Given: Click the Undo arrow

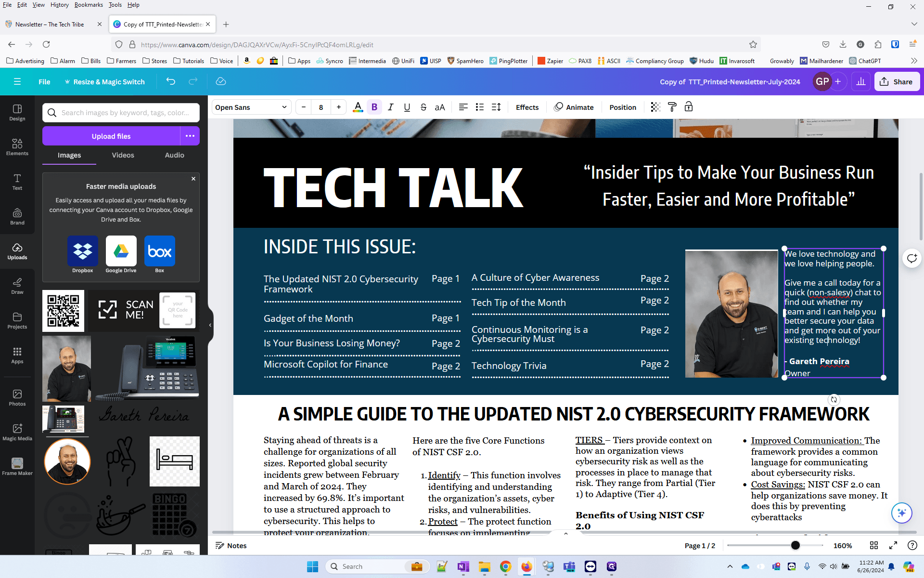Looking at the screenshot, I should [170, 81].
